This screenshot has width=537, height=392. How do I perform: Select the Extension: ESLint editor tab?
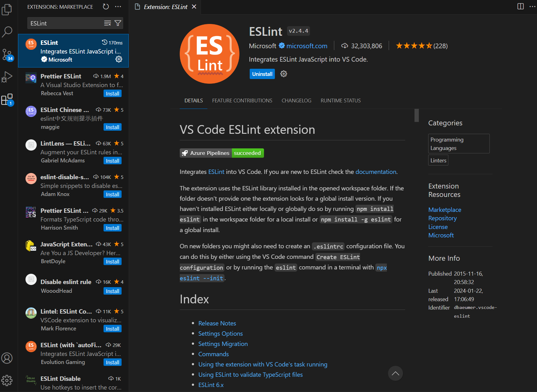click(x=165, y=7)
